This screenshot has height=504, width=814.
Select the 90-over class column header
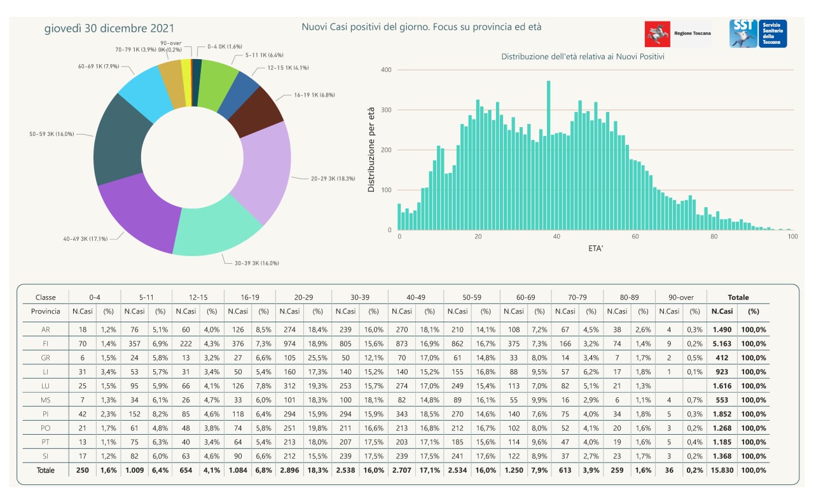tap(681, 297)
